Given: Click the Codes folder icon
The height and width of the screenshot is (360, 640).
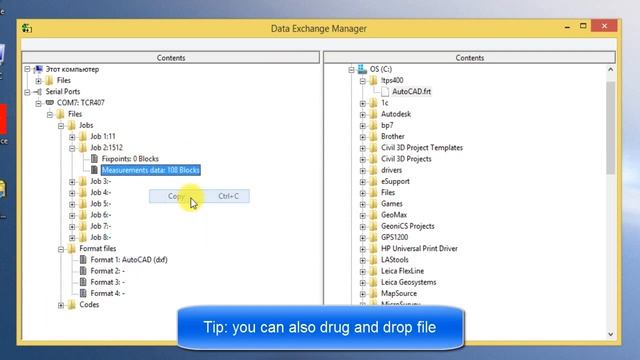Looking at the screenshot, I should click(71, 304).
